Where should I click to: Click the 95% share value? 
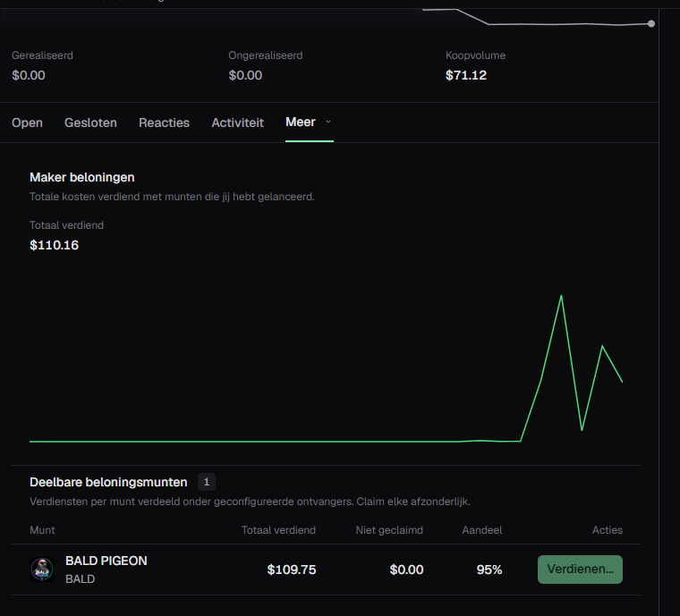click(x=489, y=570)
